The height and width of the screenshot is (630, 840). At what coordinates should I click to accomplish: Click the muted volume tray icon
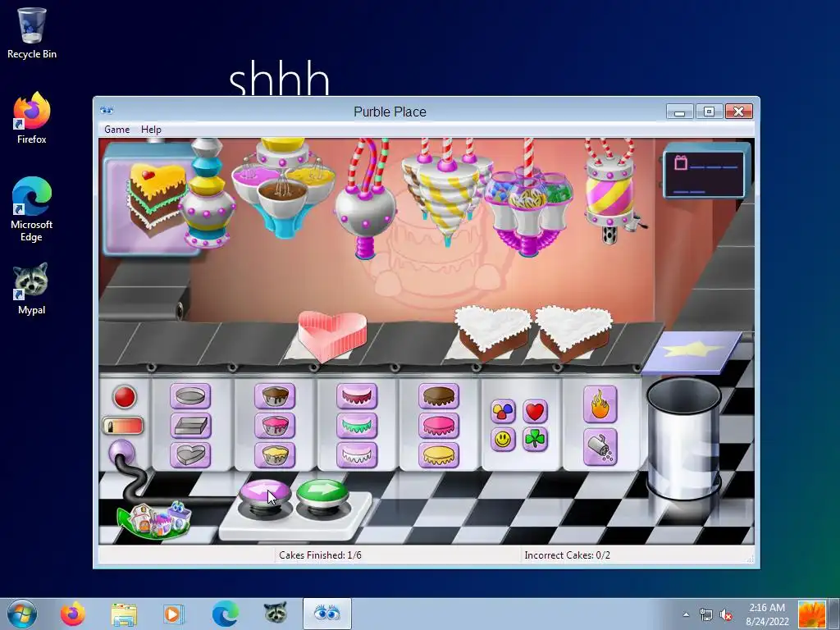[x=726, y=614]
